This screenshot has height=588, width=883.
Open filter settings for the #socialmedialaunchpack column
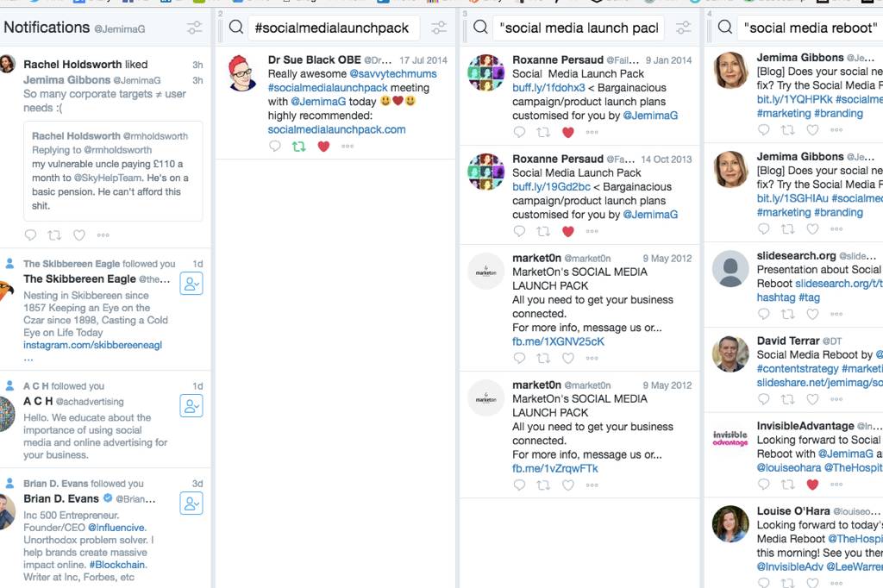tap(439, 28)
